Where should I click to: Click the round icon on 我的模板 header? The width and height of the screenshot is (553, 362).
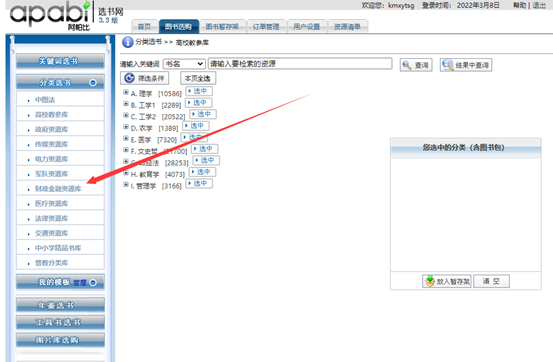pyautogui.click(x=93, y=283)
